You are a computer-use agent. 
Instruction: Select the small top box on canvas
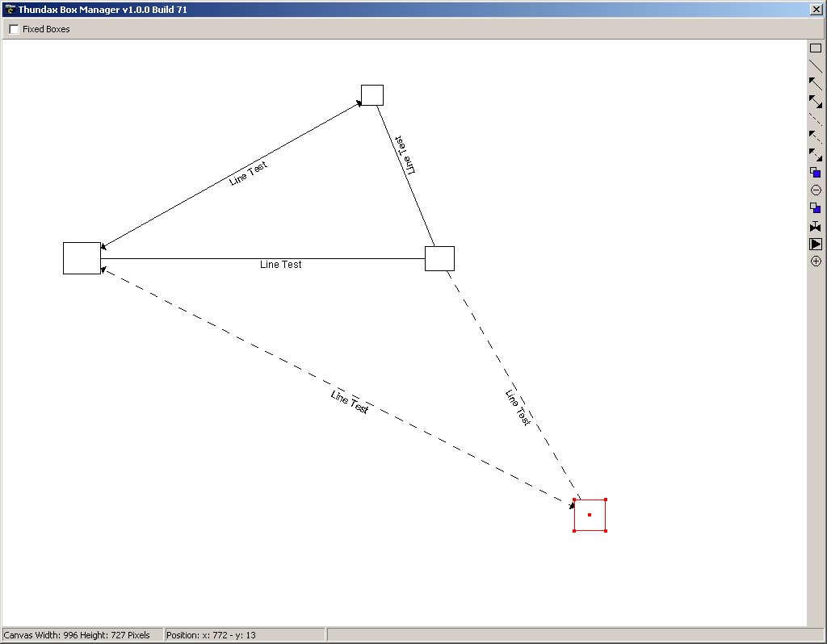372,95
